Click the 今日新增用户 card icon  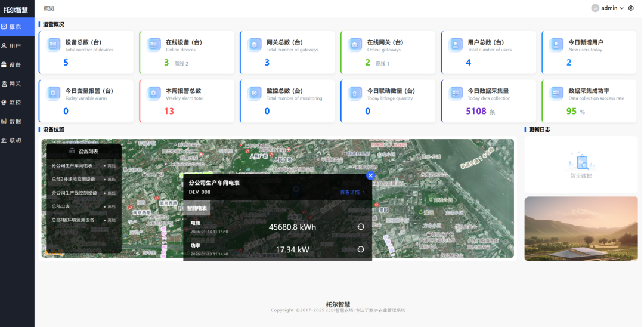[x=556, y=44]
